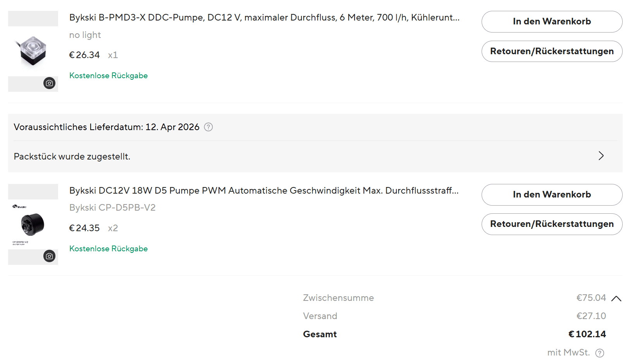Click 'Packstück wurde zugestellt.' status text

[72, 156]
